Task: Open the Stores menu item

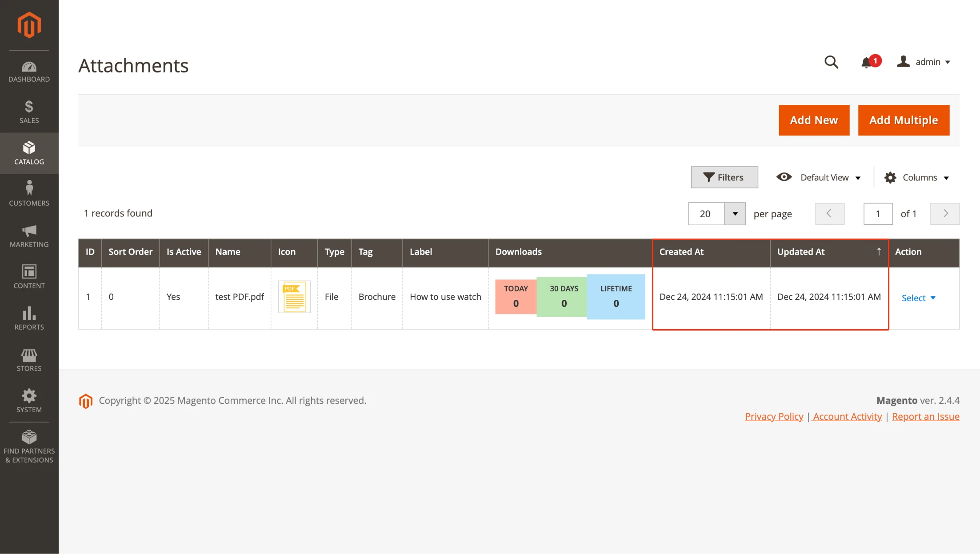Action: coord(29,359)
